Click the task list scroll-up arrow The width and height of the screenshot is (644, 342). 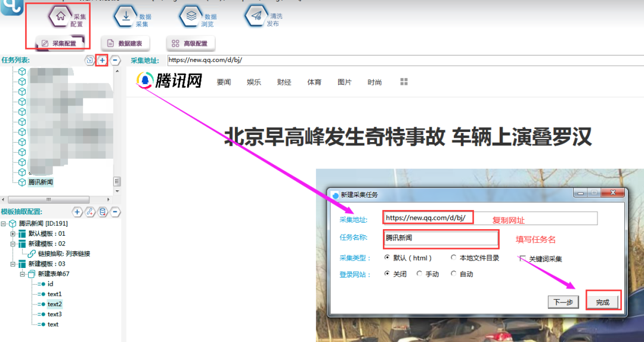click(x=117, y=71)
